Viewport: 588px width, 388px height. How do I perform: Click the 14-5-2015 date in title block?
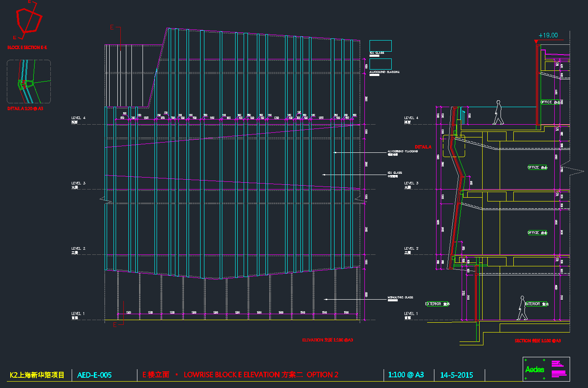pyautogui.click(x=457, y=375)
